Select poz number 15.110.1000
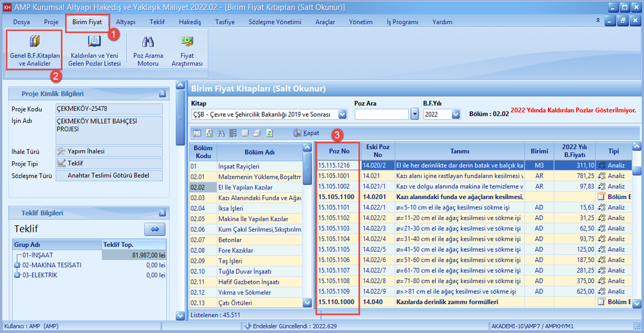Viewport: 644px width, 333px height. coord(339,302)
